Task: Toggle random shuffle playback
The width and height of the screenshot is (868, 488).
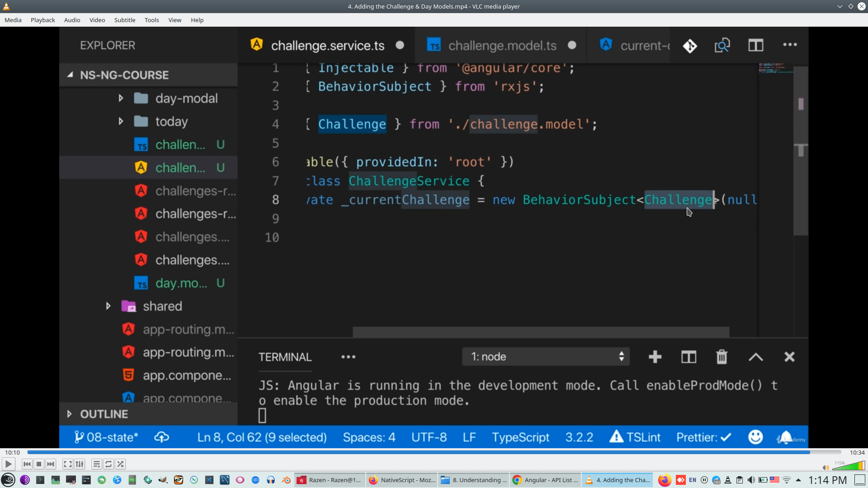Action: [120, 464]
